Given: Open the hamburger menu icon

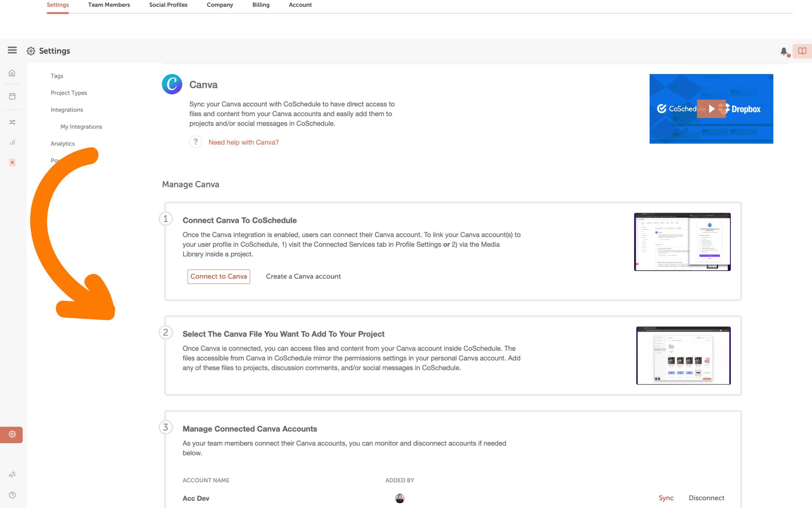Looking at the screenshot, I should click(x=12, y=50).
